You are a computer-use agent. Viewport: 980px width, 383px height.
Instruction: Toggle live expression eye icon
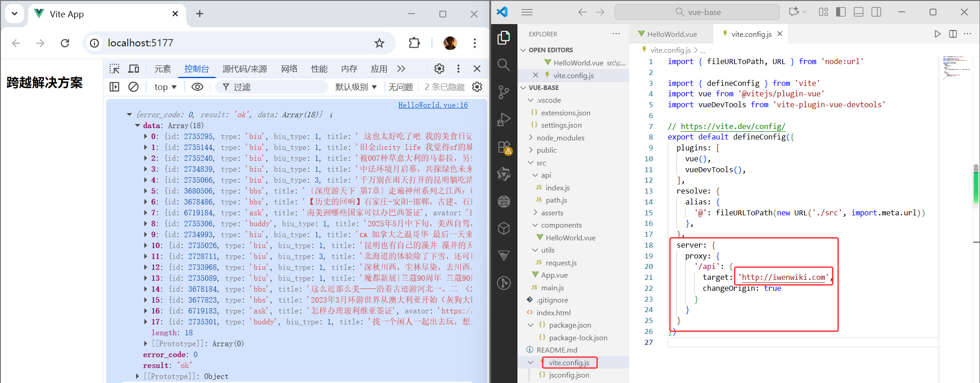[197, 87]
